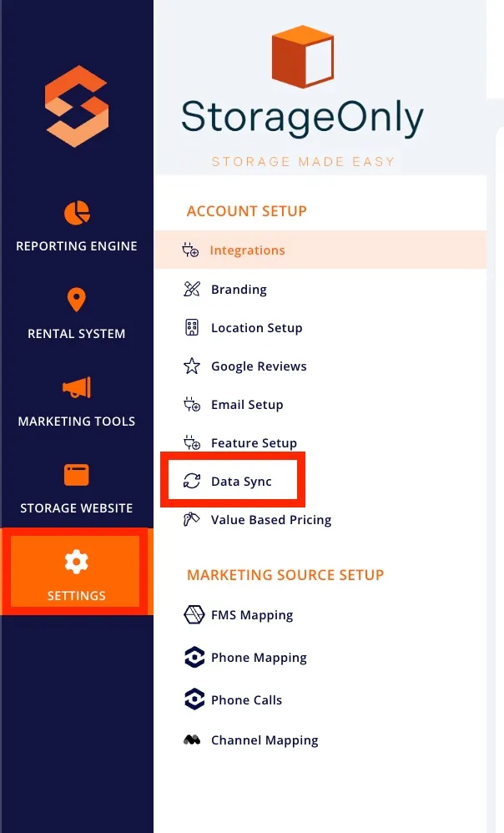The height and width of the screenshot is (833, 504).
Task: Select Email Setup
Action: [247, 405]
